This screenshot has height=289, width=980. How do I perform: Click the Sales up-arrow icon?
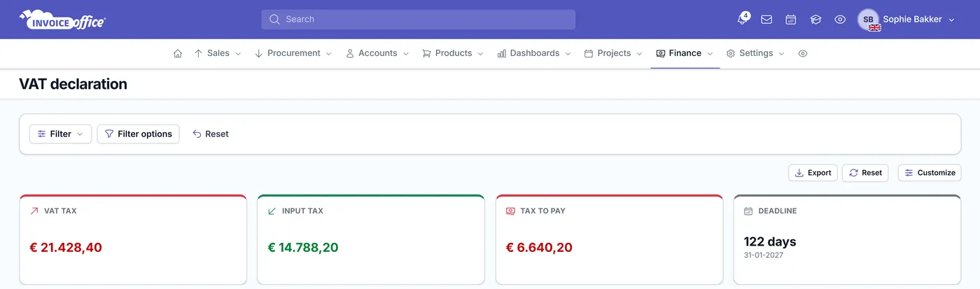tap(198, 53)
